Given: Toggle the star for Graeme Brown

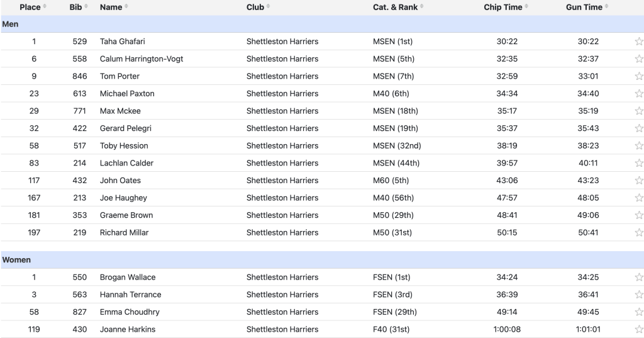Looking at the screenshot, I should tap(639, 215).
